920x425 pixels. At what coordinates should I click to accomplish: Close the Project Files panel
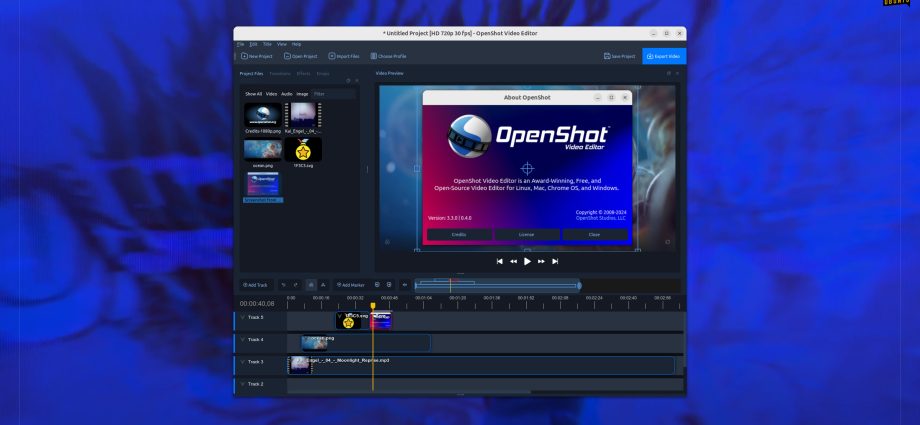click(x=357, y=80)
